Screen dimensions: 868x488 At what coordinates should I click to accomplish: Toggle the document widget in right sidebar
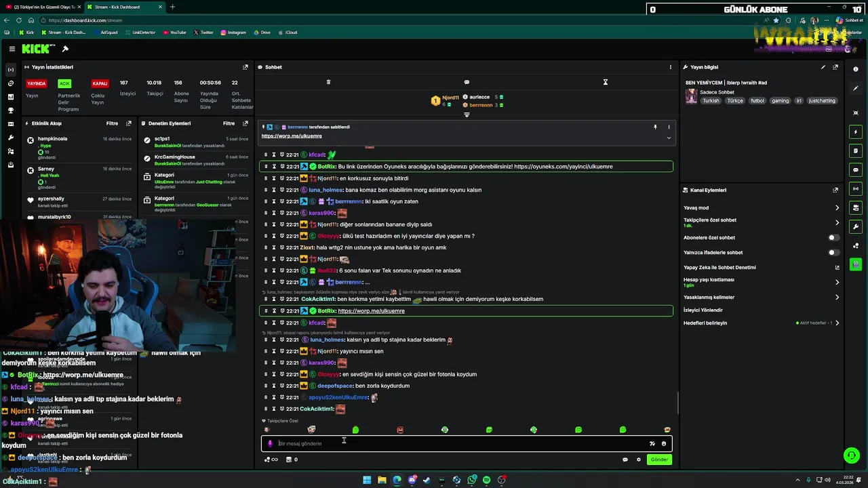pos(856,150)
